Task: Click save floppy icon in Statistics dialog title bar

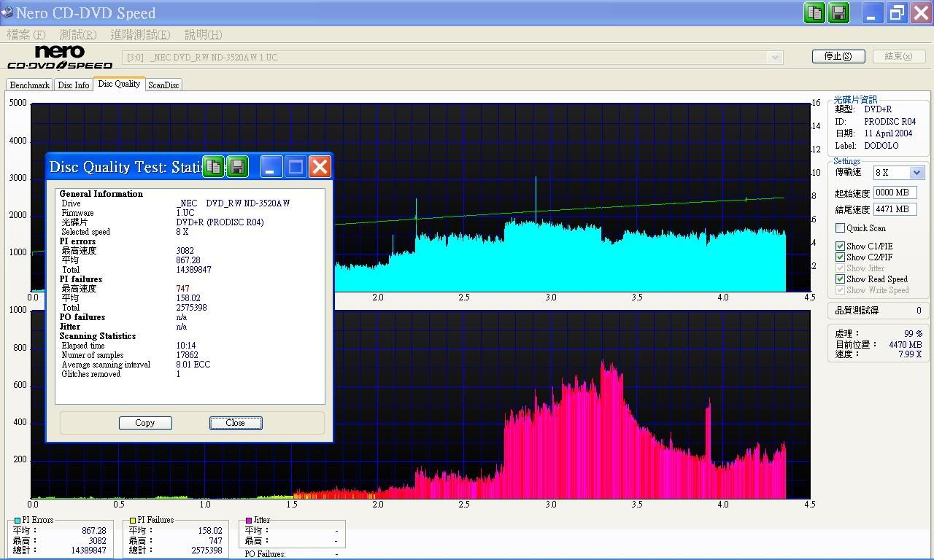Action: tap(237, 167)
